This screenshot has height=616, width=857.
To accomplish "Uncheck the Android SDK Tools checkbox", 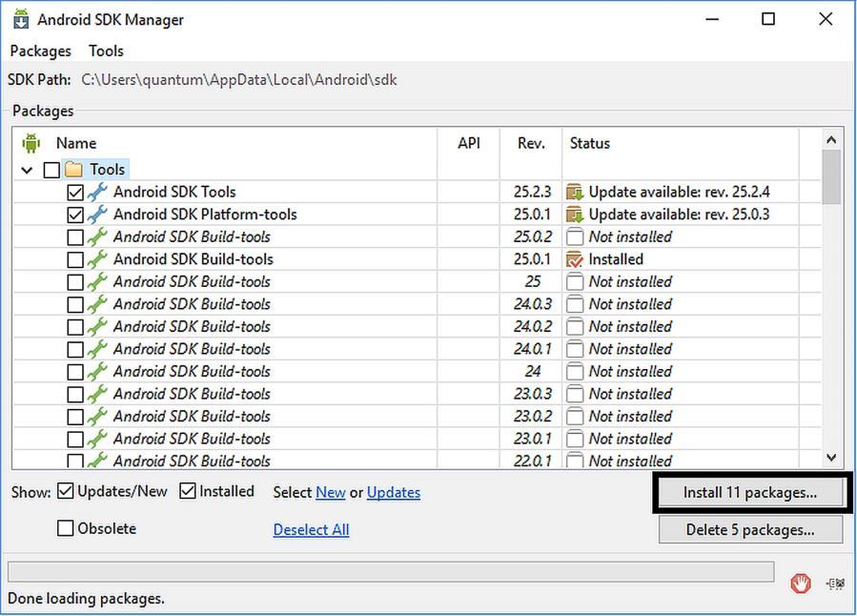I will click(75, 193).
